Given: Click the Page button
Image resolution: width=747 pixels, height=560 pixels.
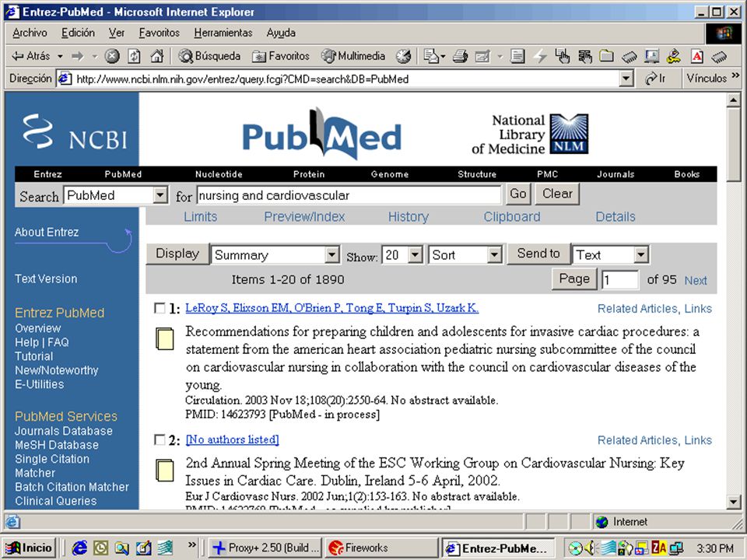Looking at the screenshot, I should coord(574,278).
